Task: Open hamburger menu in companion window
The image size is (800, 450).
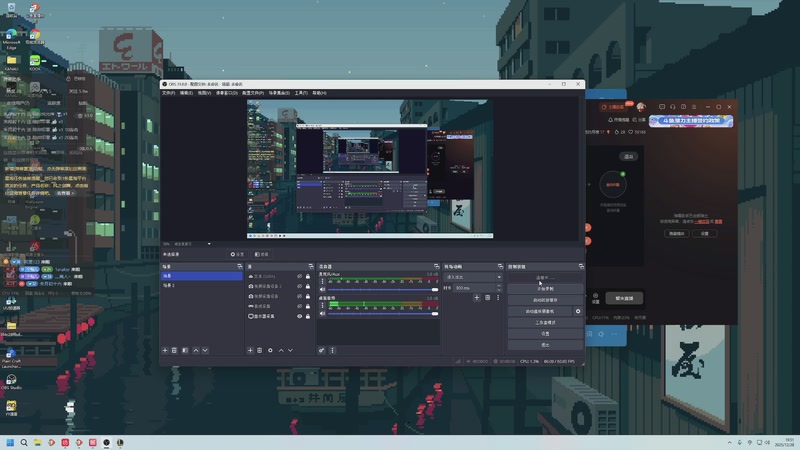Action: coord(694,107)
